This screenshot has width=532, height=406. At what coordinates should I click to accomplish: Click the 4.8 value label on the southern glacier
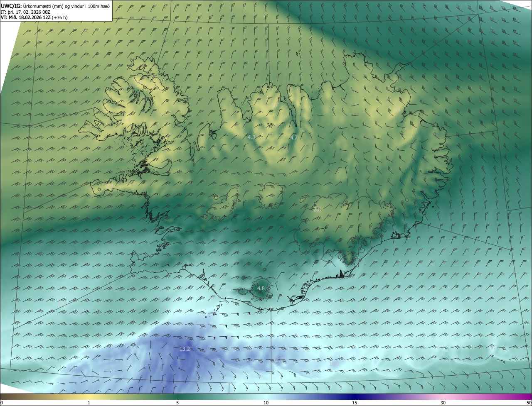(x=261, y=288)
